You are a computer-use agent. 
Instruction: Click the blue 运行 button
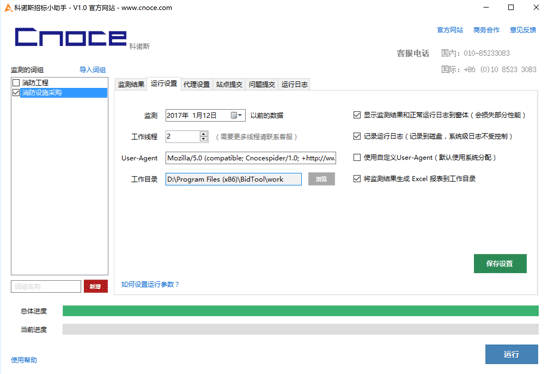[x=511, y=354]
